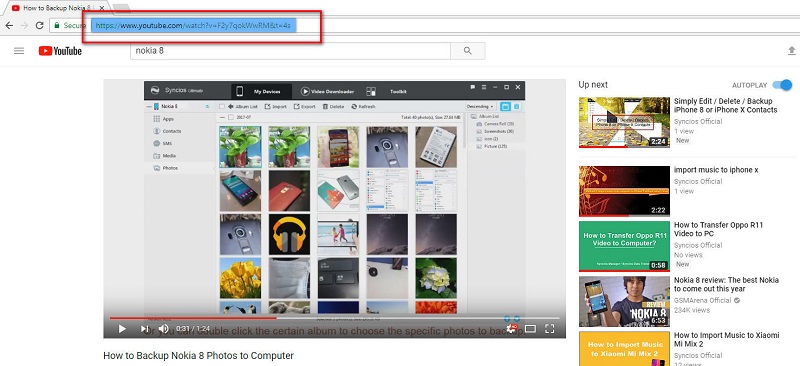Collapse the Nokia 8 device tree in Syncios
Viewport: 800px width, 366px height.
[x=148, y=107]
